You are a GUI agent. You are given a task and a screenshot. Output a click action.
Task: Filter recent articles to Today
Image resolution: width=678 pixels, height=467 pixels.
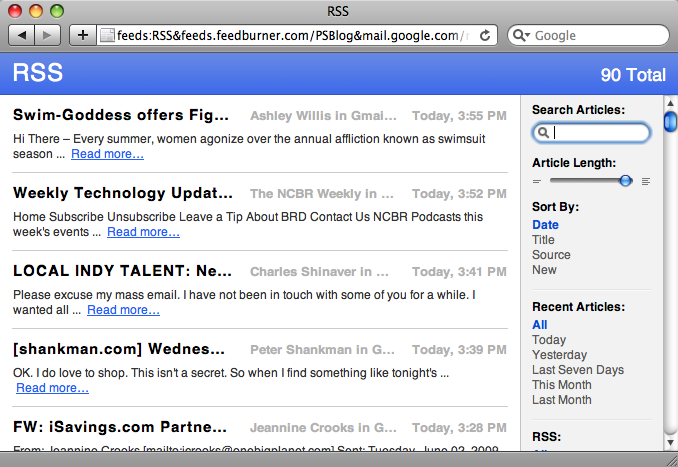tap(549, 340)
